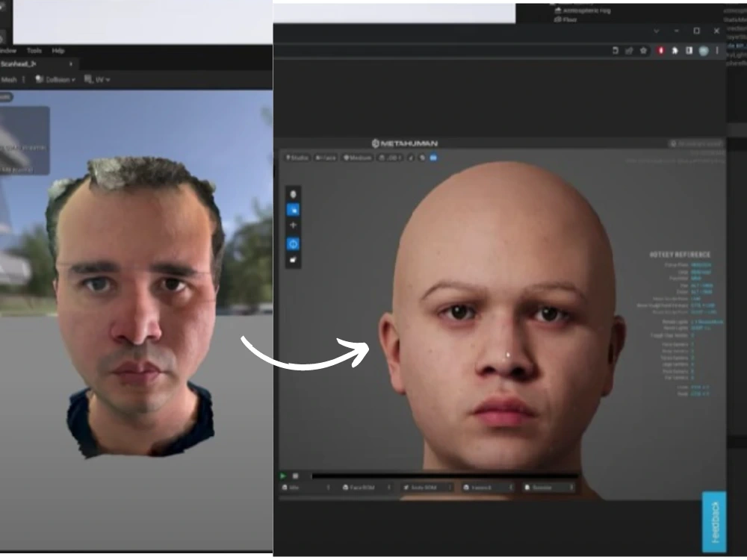
Task: Open the Face ROM animation selector
Action: (x=367, y=488)
